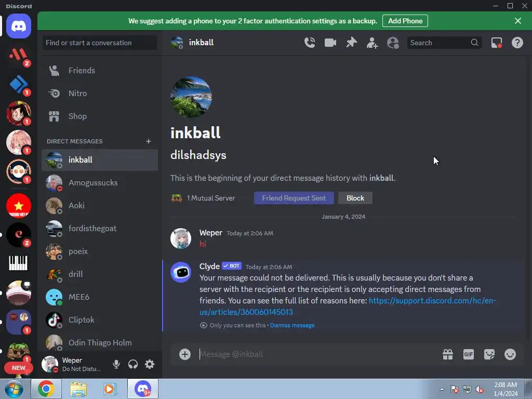Image resolution: width=532 pixels, height=399 pixels.
Task: Toggle microphone mute
Action: coord(116,364)
